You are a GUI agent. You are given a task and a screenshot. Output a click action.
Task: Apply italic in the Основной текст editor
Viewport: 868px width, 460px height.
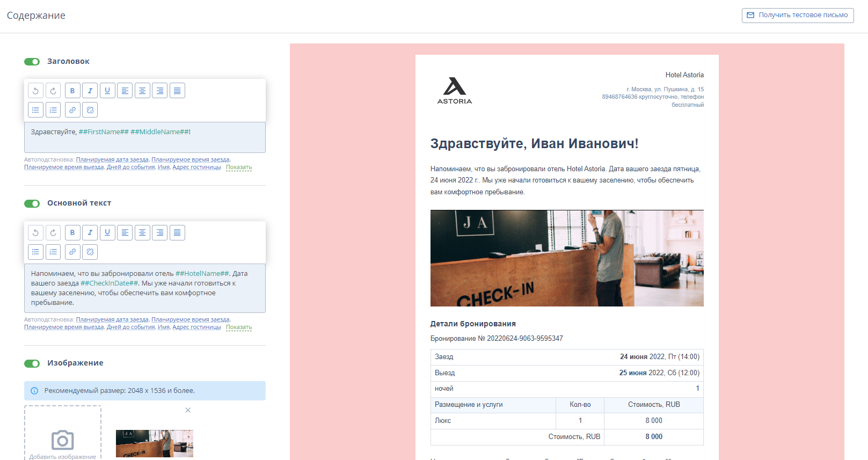pyautogui.click(x=90, y=232)
